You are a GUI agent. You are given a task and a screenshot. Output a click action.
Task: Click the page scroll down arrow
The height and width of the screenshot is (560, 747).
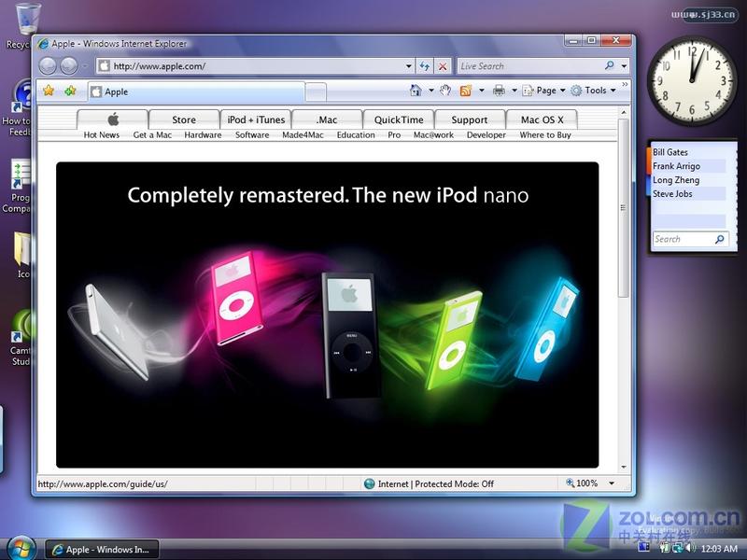coord(624,468)
